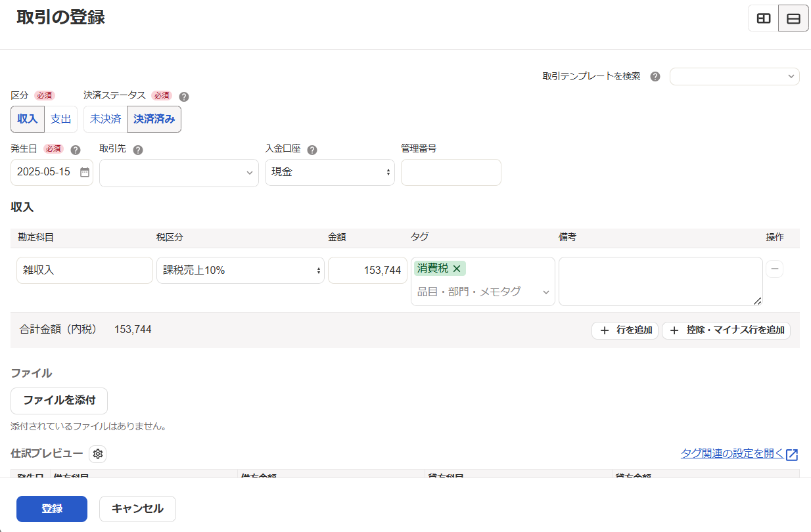The height and width of the screenshot is (532, 811).
Task: Click the 備考 text area
Action: (x=660, y=281)
